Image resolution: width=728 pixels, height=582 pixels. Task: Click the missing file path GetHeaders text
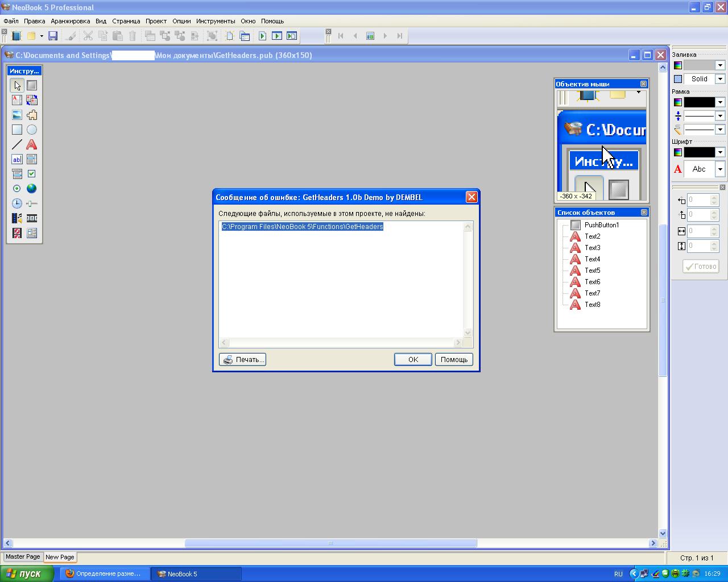(303, 226)
